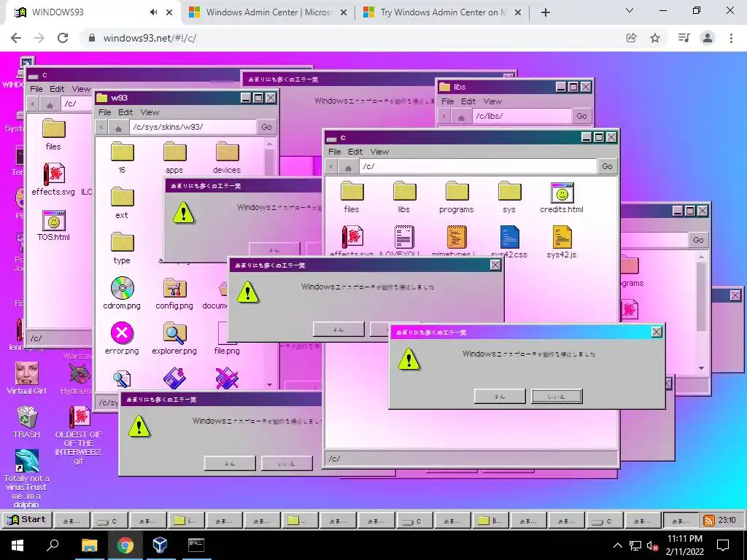Open new browser tab

click(546, 12)
